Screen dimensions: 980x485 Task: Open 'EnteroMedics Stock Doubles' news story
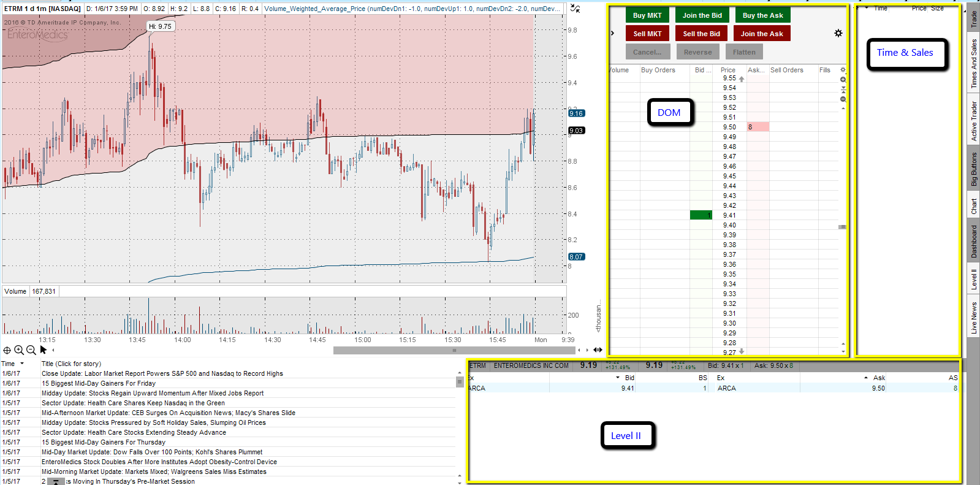click(x=159, y=462)
